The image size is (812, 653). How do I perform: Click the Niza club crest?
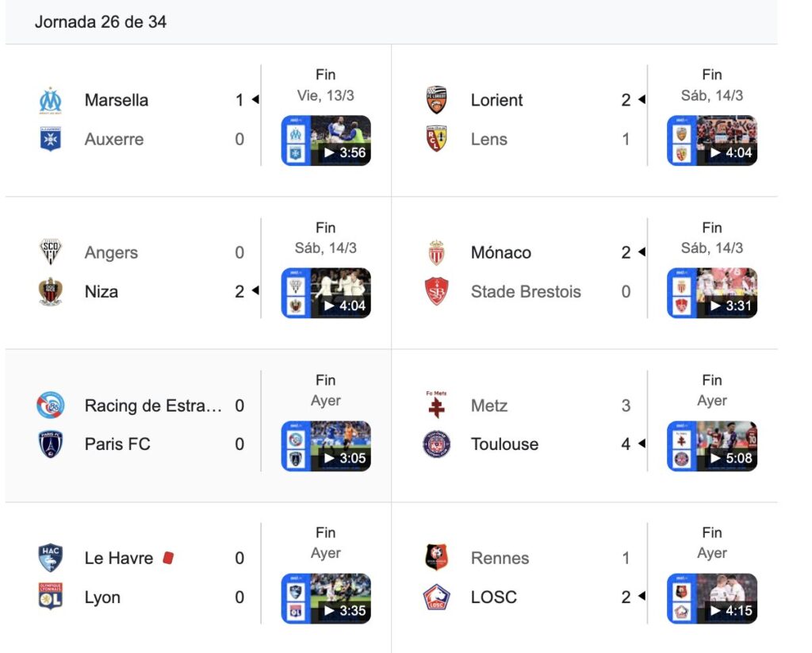point(51,291)
